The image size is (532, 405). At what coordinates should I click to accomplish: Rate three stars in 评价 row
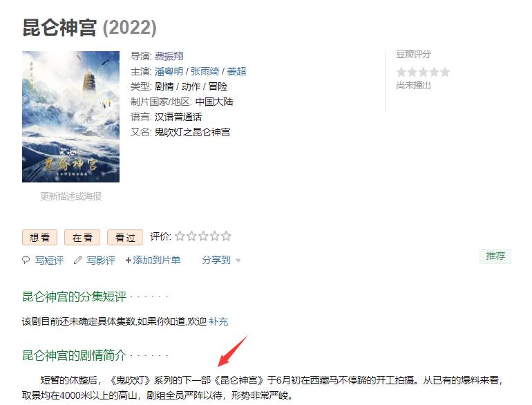tap(203, 236)
